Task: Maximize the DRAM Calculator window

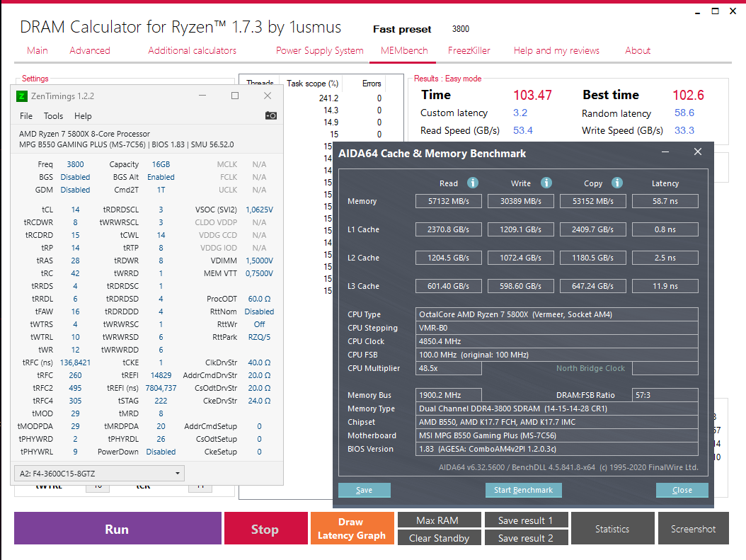Action: click(x=715, y=11)
